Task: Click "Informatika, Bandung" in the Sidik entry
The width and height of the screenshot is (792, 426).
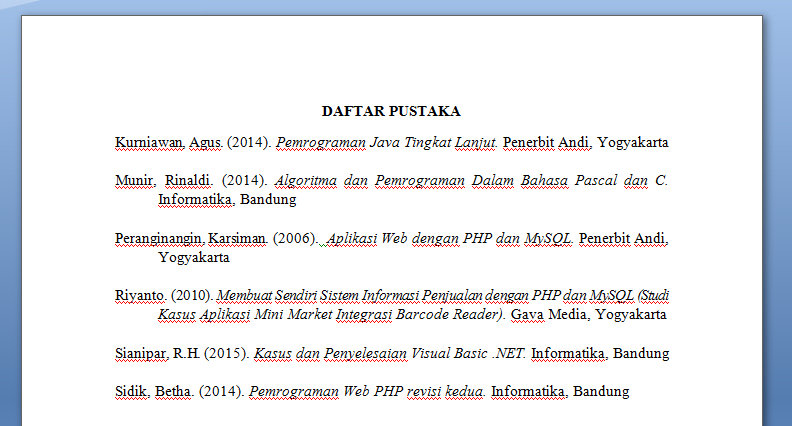Action: click(560, 391)
